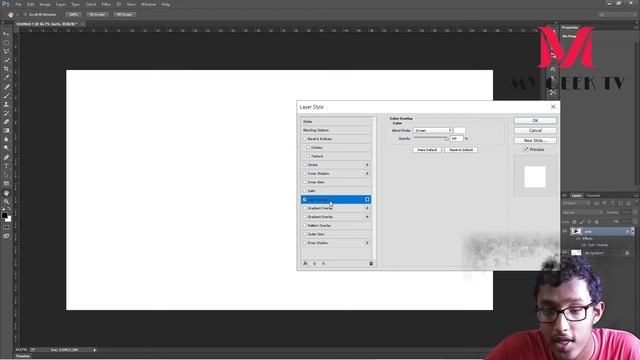This screenshot has height=360, width=640.
Task: Toggle Background layer visibility eye
Action: pos(565,253)
